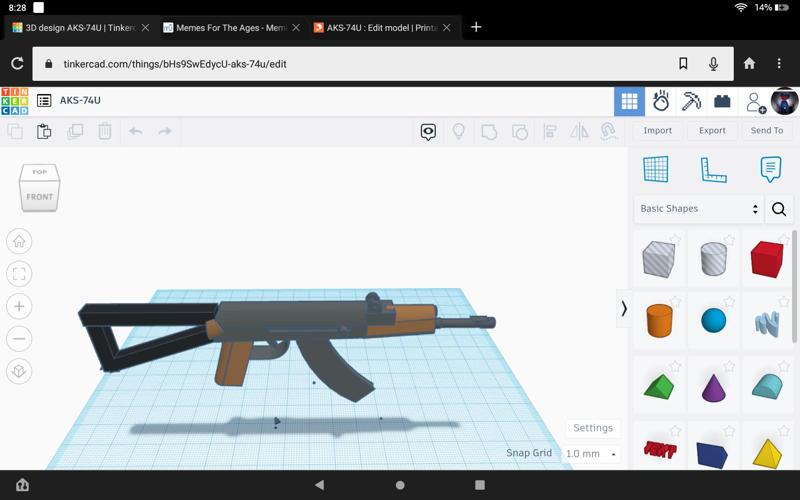
Task: Click the Home view button
Action: click(19, 241)
